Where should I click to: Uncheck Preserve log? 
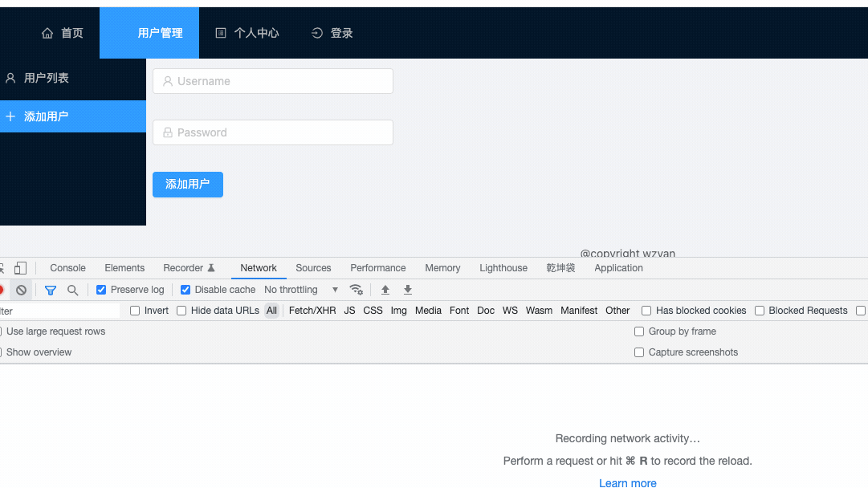tap(101, 290)
